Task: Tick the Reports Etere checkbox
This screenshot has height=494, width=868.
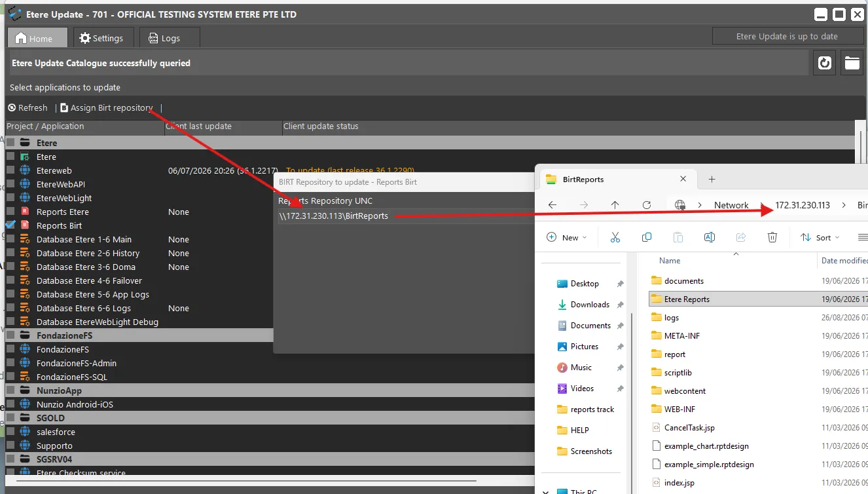Action: (x=10, y=212)
